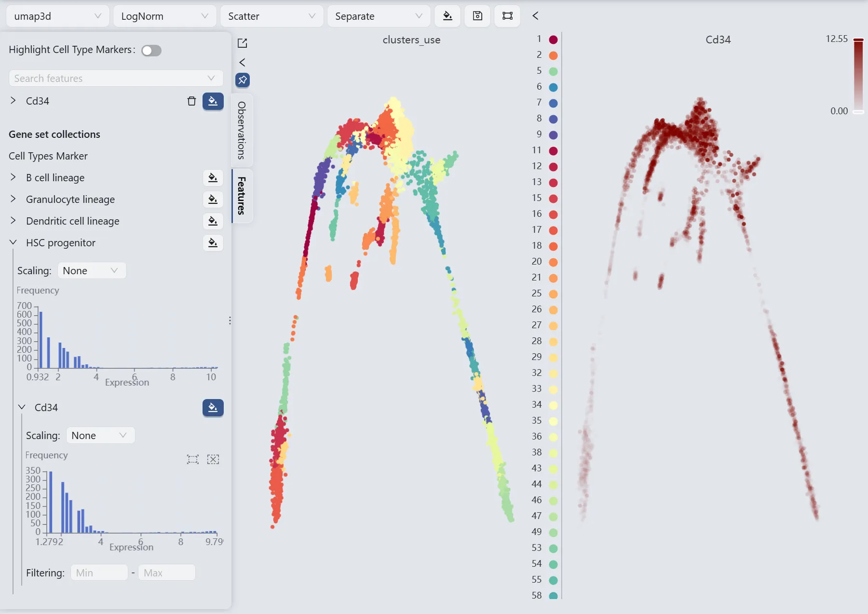Open the LogNorm layer dropdown
This screenshot has height=614, width=868.
point(164,16)
